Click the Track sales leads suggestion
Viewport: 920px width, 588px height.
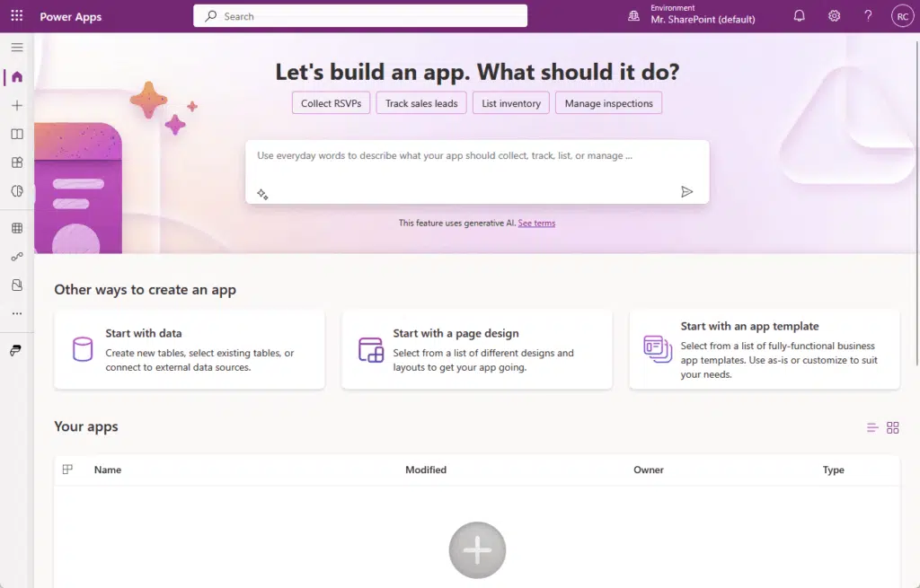[x=421, y=103]
